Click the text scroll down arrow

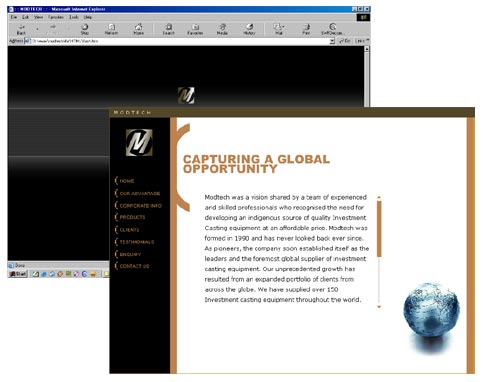pos(379,307)
